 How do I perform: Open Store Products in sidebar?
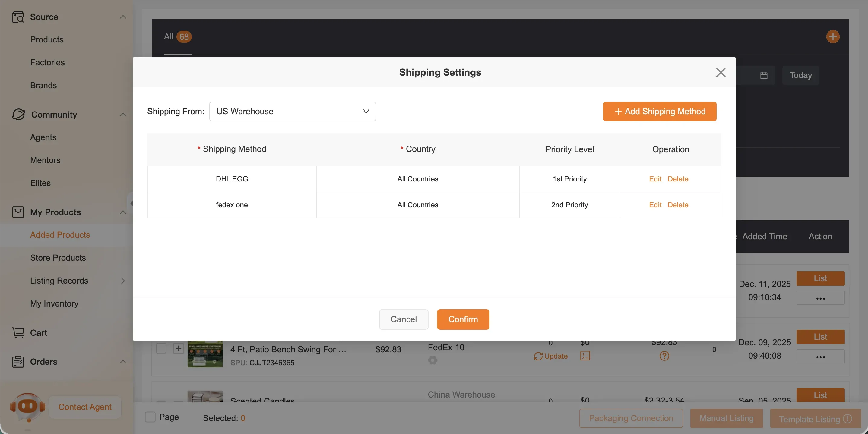click(x=58, y=258)
